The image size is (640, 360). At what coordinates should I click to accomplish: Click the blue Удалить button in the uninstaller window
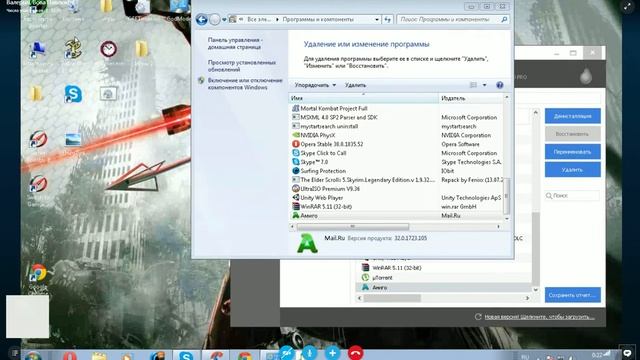coord(572,169)
